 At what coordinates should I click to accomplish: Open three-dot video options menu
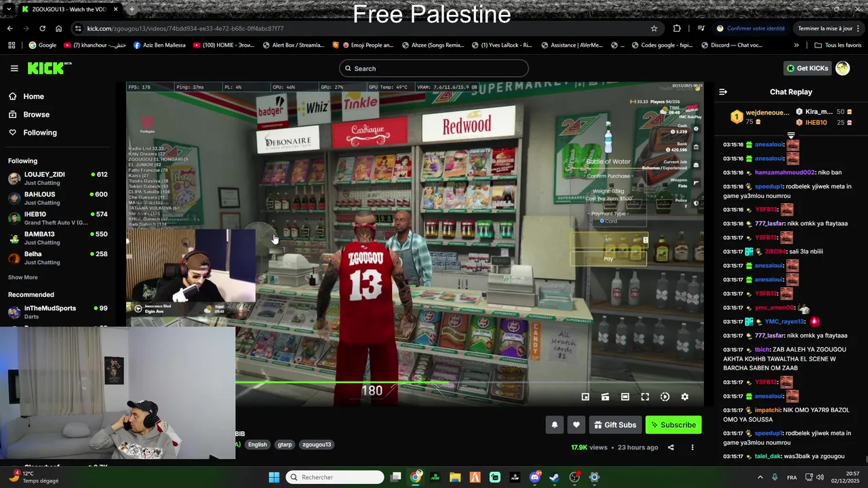[x=692, y=447]
